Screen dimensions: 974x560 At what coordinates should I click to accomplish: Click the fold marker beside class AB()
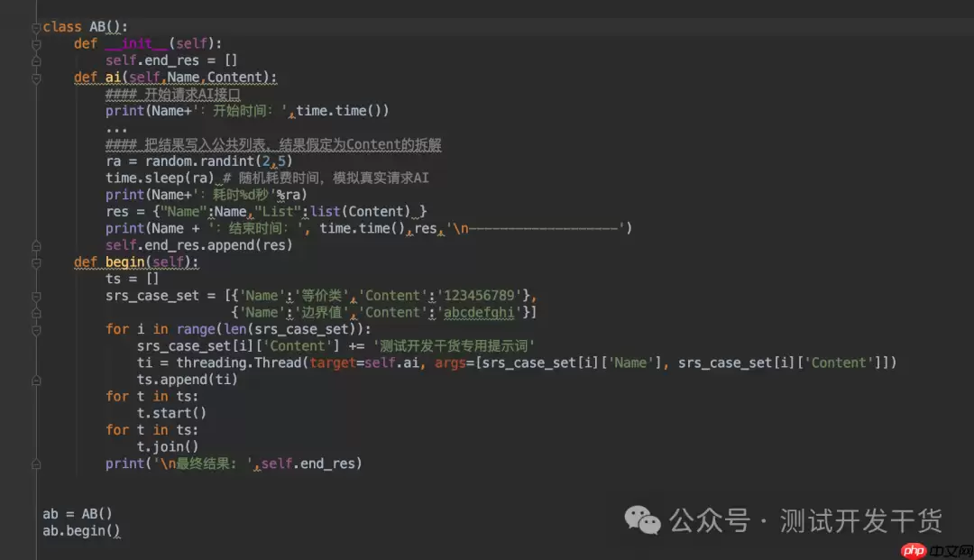[36, 26]
